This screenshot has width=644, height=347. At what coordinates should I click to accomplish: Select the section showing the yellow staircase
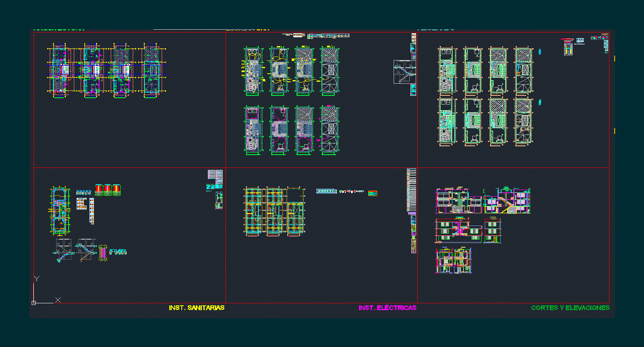[x=507, y=200]
